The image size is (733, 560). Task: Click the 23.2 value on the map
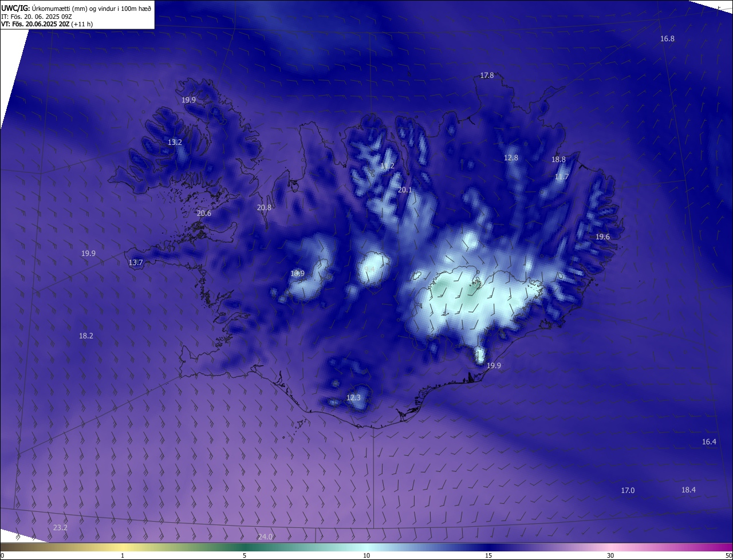click(x=60, y=527)
